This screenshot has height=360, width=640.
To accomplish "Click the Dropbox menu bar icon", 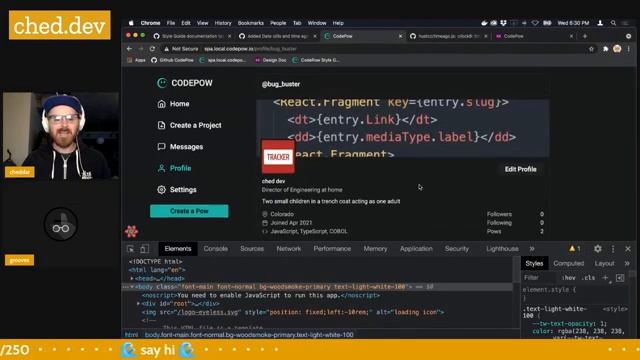I will pos(503,23).
